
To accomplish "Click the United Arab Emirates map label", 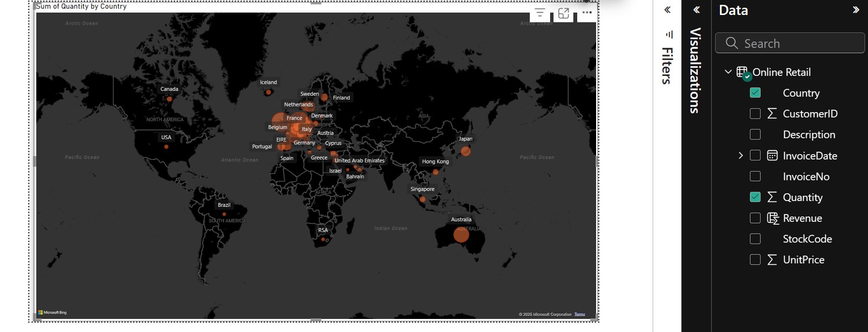I will point(359,160).
